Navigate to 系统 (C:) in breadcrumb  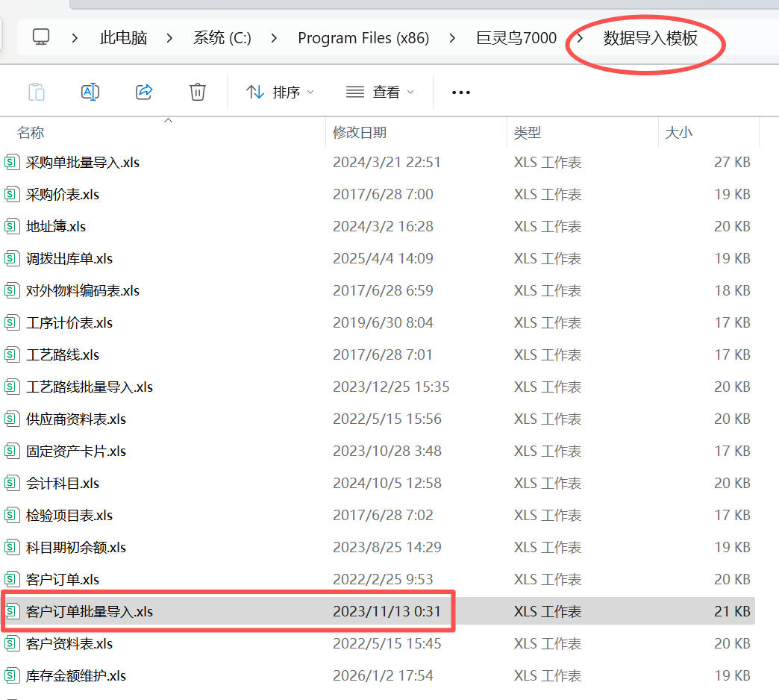pos(222,38)
